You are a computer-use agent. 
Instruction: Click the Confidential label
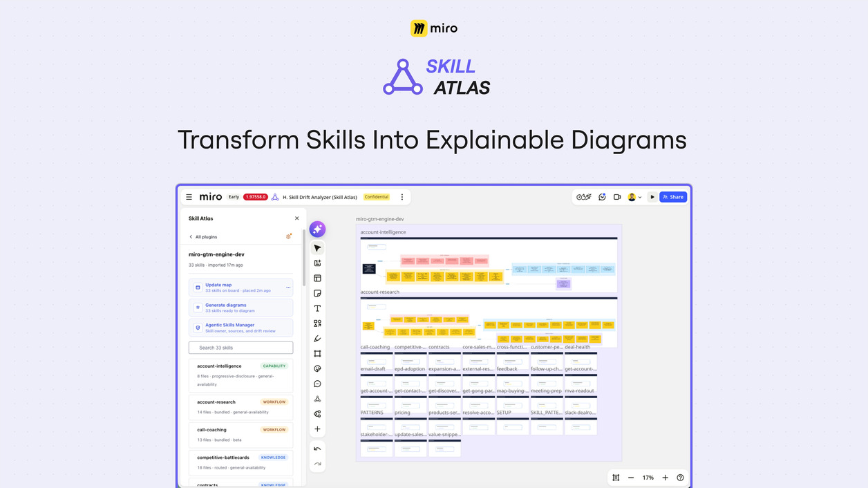click(377, 197)
